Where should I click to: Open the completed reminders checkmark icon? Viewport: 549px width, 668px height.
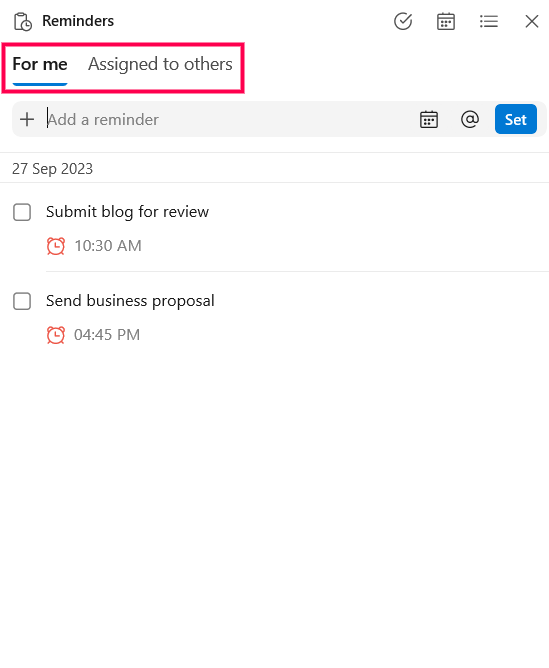pyautogui.click(x=403, y=21)
